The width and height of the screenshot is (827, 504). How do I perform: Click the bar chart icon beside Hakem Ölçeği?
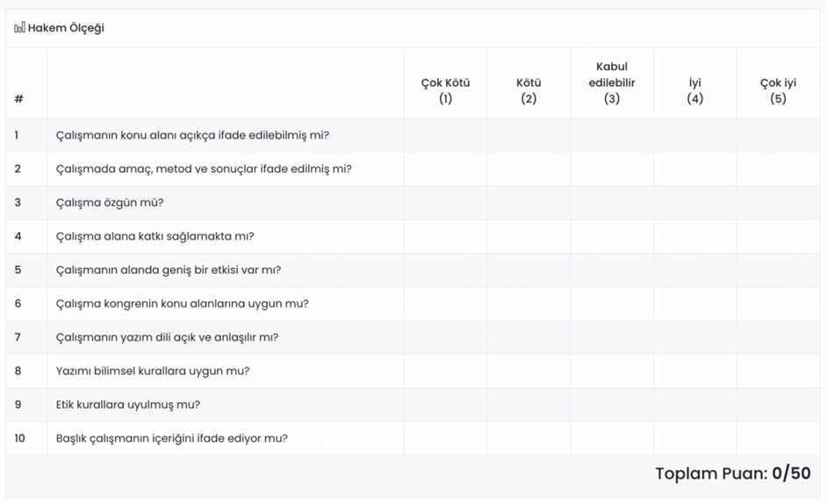(19, 27)
